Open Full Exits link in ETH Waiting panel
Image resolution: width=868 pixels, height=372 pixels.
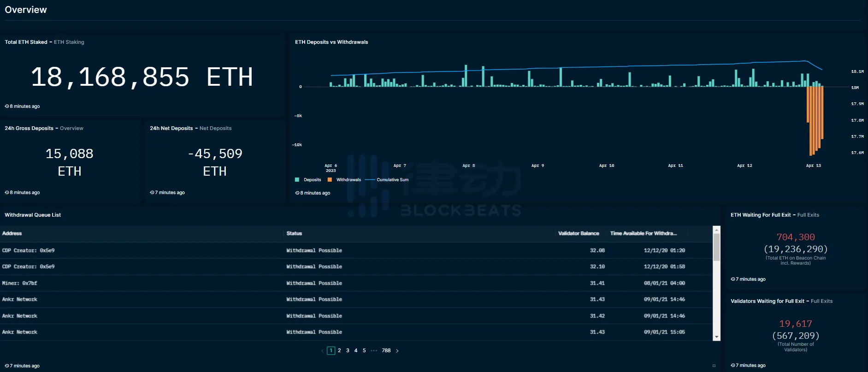808,215
